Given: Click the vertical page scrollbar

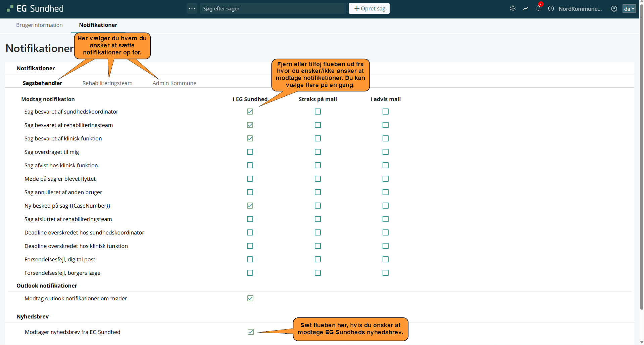Looking at the screenshot, I should pyautogui.click(x=642, y=168).
